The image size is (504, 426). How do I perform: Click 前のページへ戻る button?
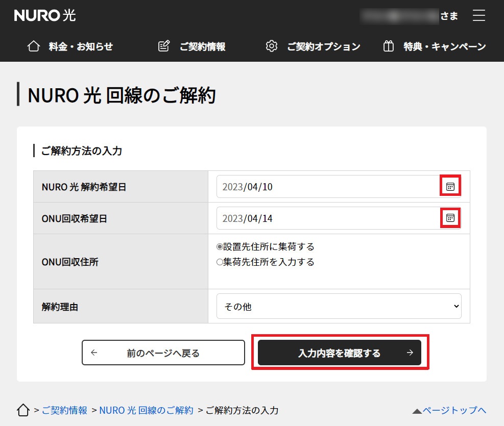click(x=163, y=353)
